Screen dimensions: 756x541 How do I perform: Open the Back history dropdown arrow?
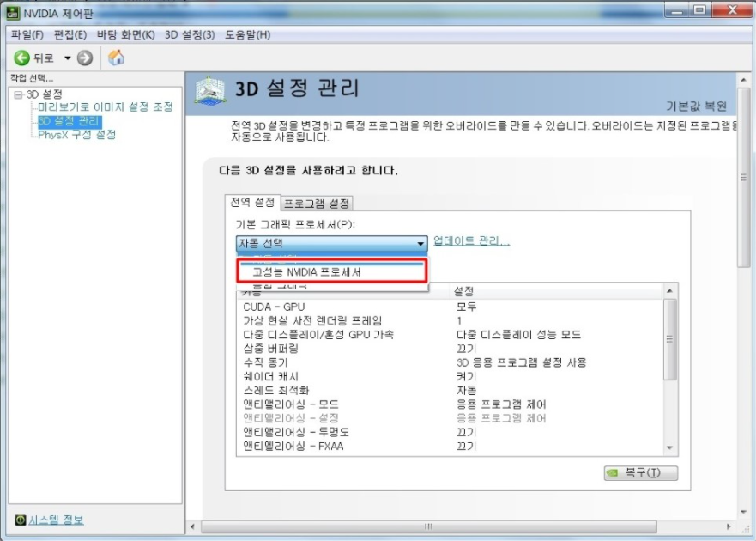(68, 58)
